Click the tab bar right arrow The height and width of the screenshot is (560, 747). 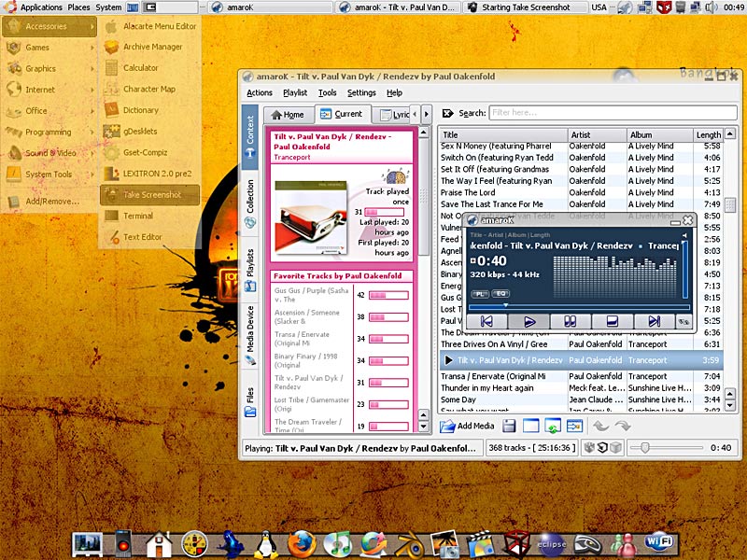[427, 114]
